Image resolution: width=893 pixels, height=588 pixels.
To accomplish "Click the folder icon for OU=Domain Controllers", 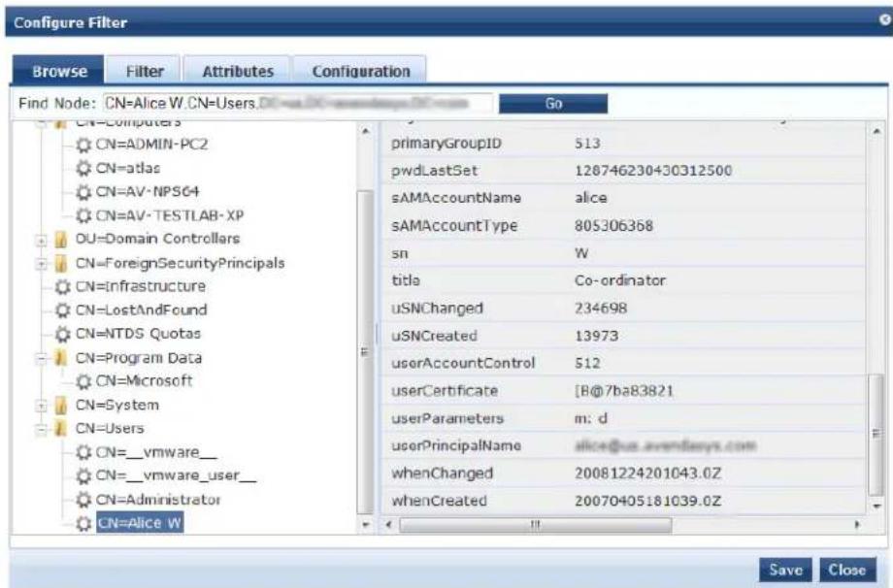I will (x=61, y=239).
